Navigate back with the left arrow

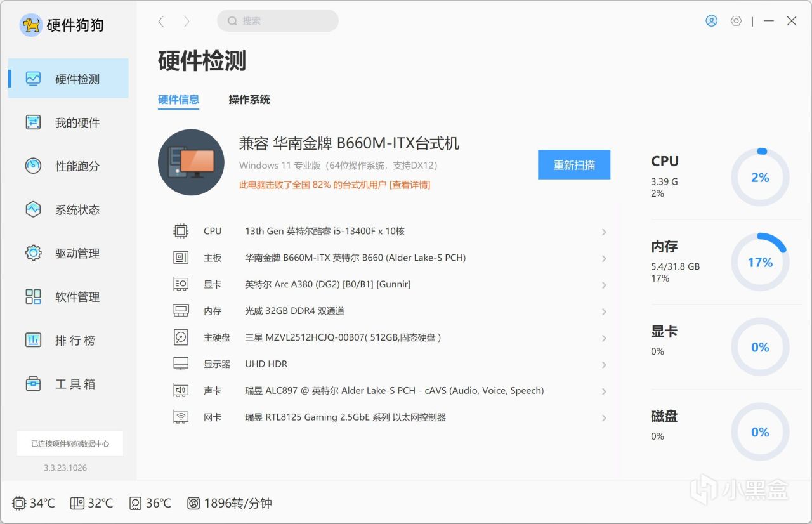(x=161, y=22)
